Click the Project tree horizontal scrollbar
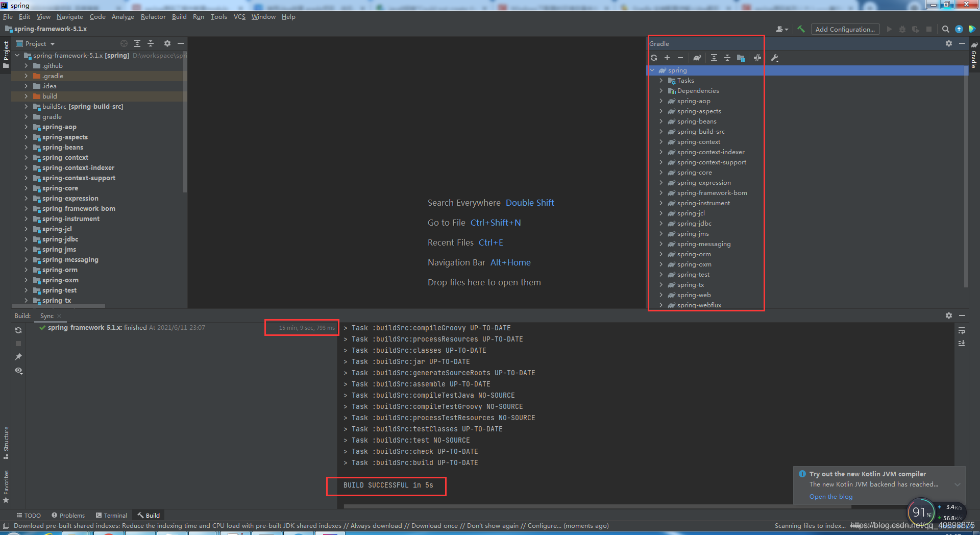The width and height of the screenshot is (980, 535). (58, 306)
